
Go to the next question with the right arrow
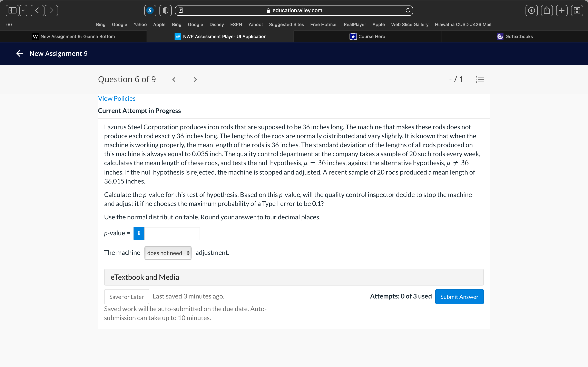point(195,79)
